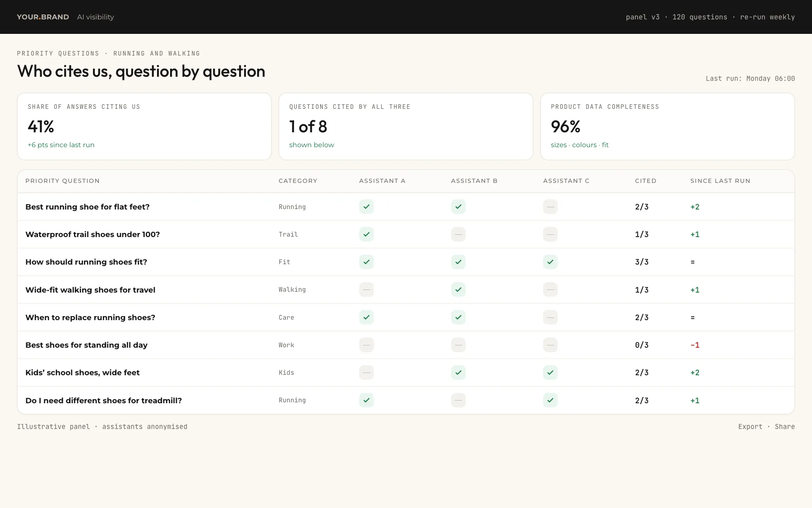Select 'Best shoes for standing all day' question
812x508 pixels.
point(87,345)
